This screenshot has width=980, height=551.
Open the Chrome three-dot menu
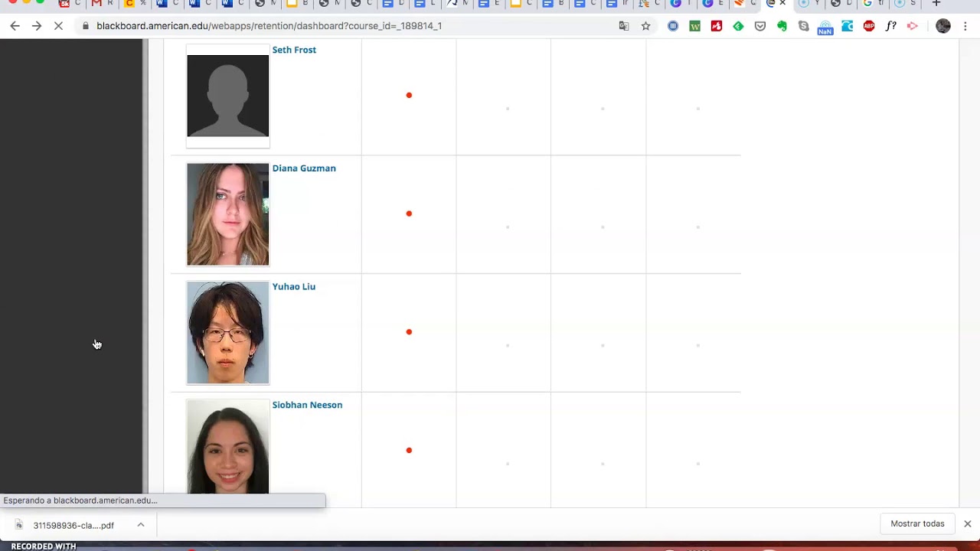tap(965, 26)
